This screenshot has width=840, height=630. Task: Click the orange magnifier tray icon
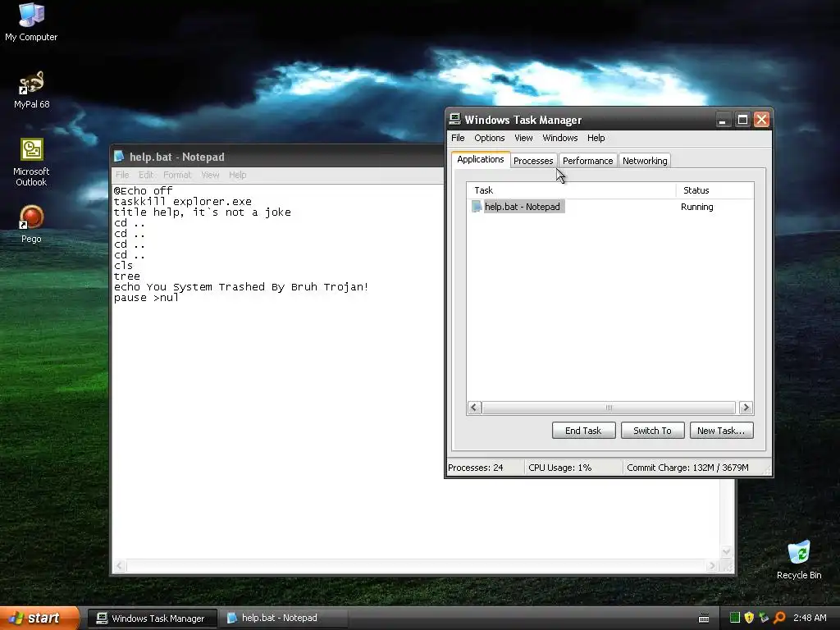point(779,618)
